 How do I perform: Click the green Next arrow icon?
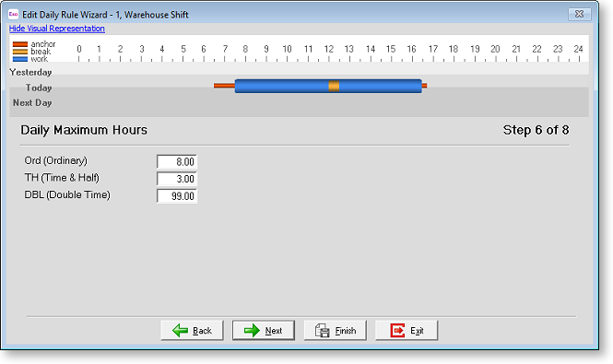252,331
